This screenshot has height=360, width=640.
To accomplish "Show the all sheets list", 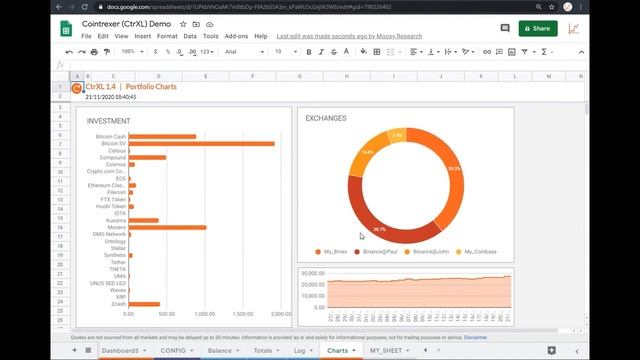I will coord(88,350).
